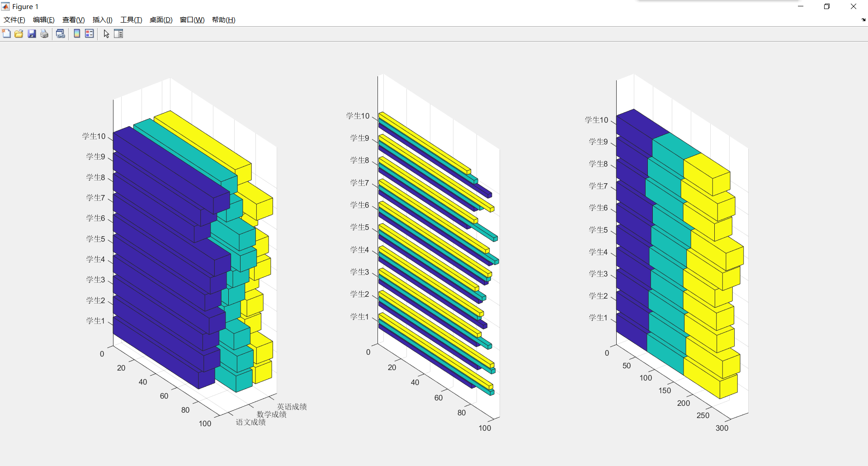Viewport: 868px width, 466px height.
Task: Open the 文件(F) menu
Action: click(x=14, y=20)
